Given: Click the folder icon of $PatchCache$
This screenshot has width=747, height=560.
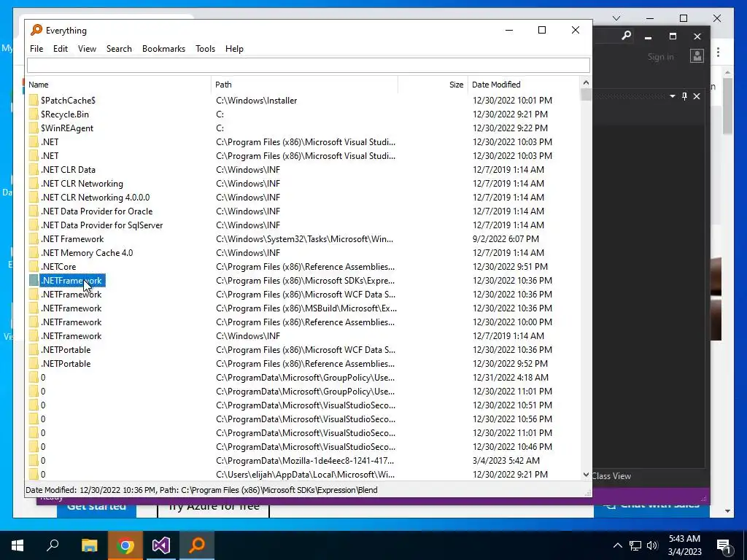Looking at the screenshot, I should (34, 101).
